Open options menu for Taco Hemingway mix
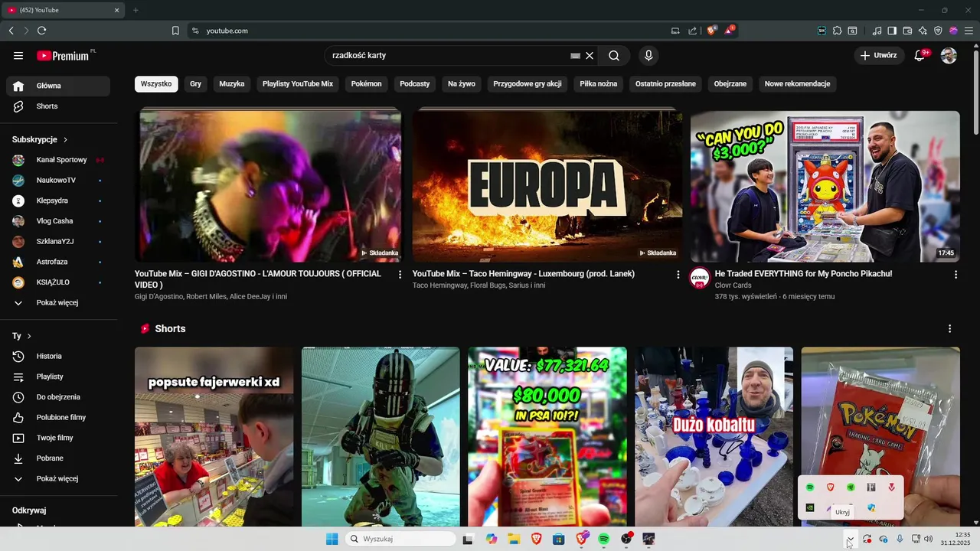Image resolution: width=980 pixels, height=551 pixels. (x=678, y=274)
